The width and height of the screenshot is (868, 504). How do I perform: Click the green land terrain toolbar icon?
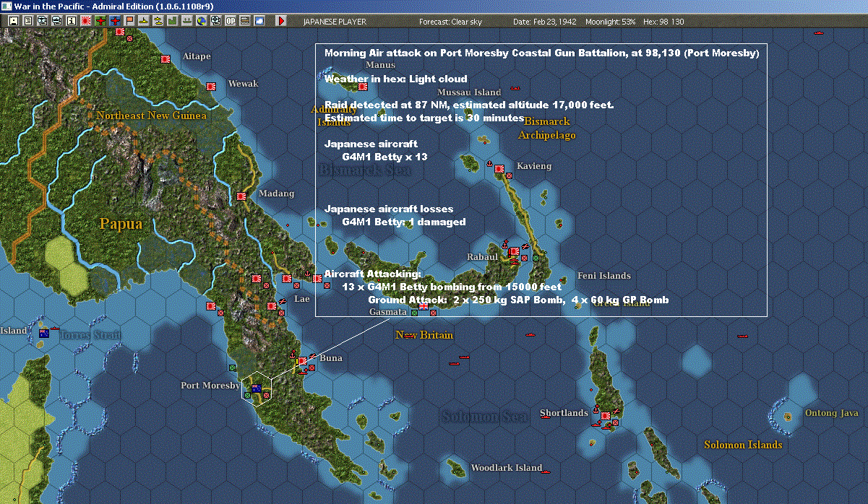[173, 21]
